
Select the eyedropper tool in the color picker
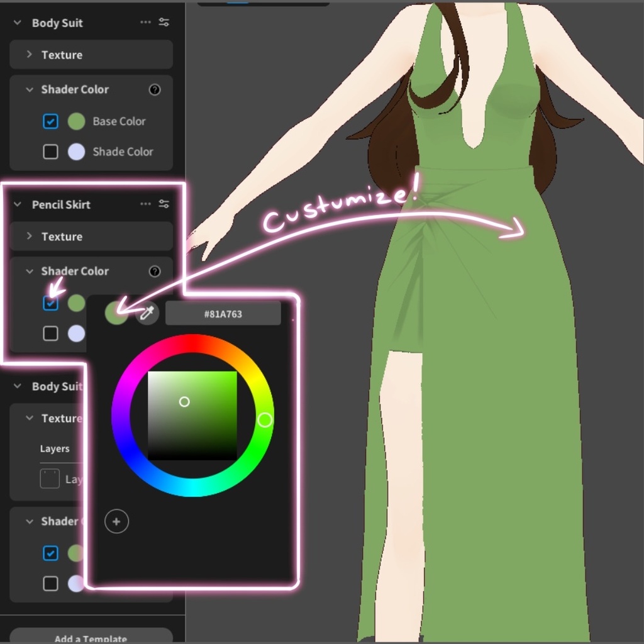pos(147,313)
